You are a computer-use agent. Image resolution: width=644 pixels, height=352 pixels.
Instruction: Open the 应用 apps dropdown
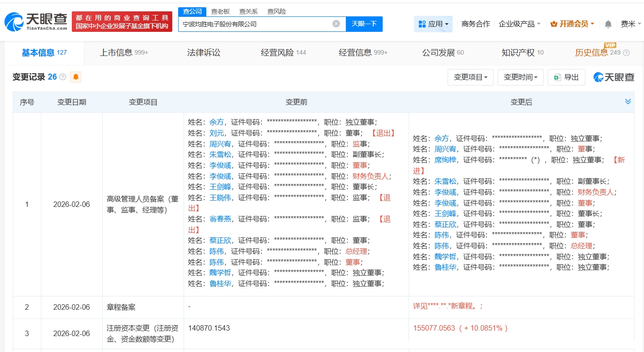tap(433, 24)
